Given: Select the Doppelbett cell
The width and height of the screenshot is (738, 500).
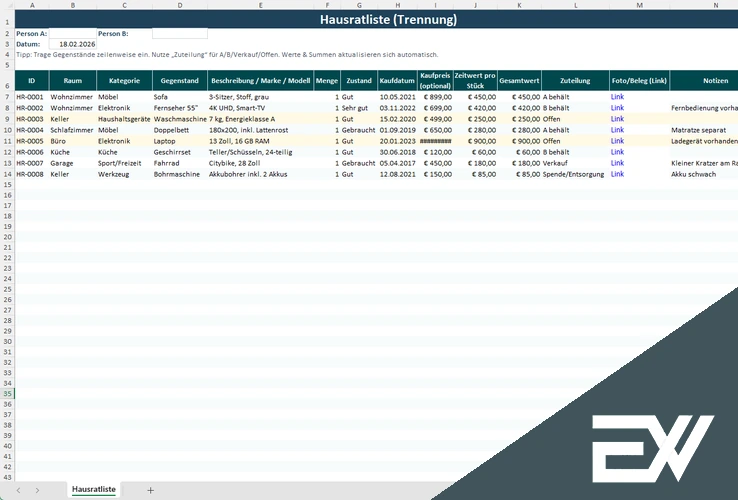Looking at the screenshot, I should [x=180, y=130].
